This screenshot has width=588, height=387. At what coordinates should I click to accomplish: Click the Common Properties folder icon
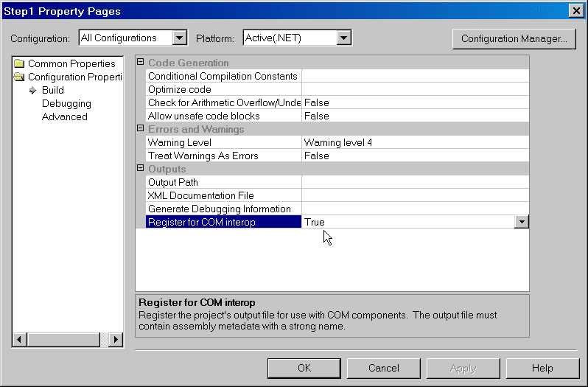[19, 64]
